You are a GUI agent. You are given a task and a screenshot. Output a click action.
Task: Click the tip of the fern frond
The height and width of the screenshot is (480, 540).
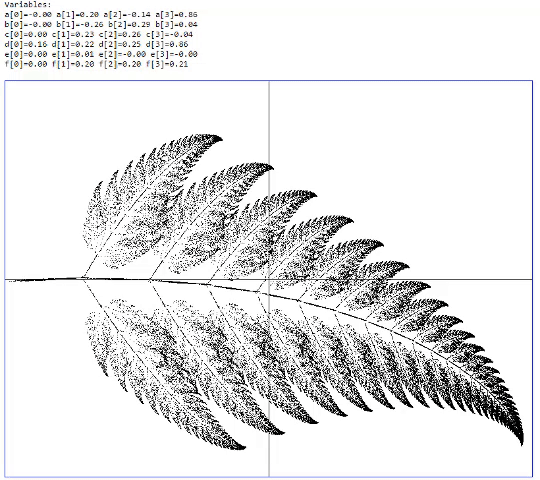coord(522,444)
